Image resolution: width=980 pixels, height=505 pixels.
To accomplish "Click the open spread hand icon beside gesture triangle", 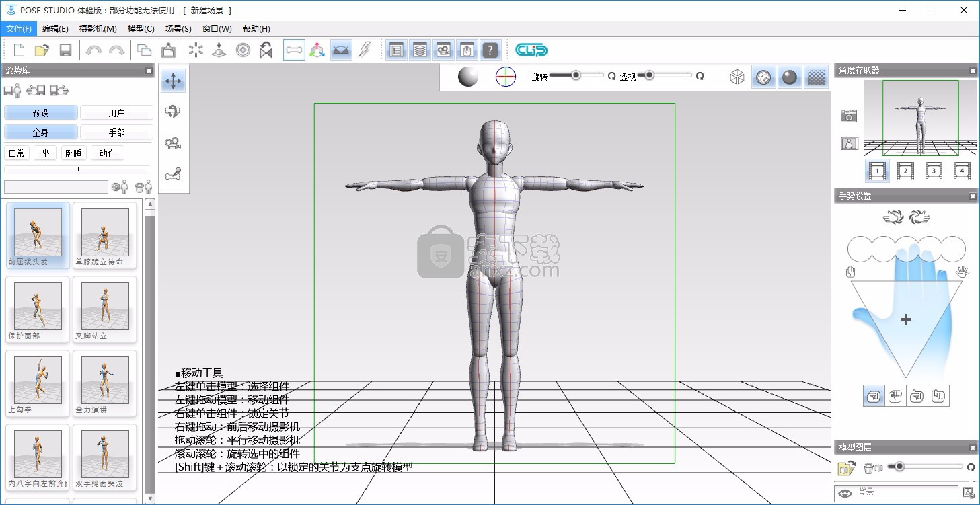I will click(x=963, y=272).
